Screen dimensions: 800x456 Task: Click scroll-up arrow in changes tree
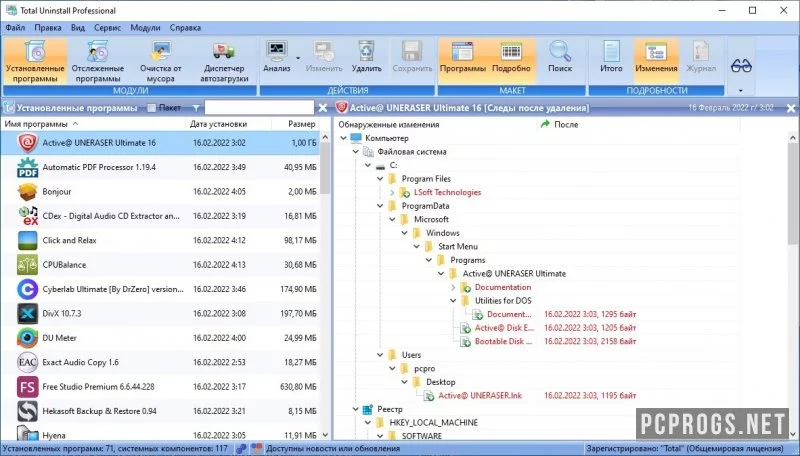point(793,137)
